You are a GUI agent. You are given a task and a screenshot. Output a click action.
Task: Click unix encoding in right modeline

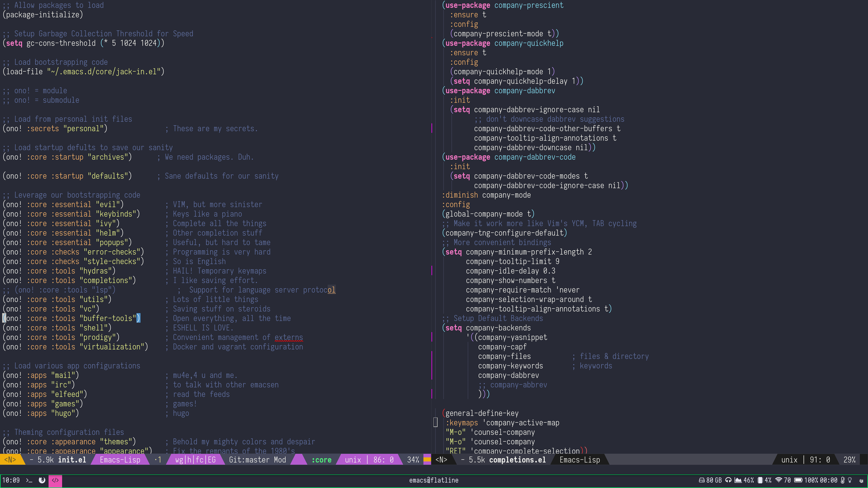click(789, 460)
